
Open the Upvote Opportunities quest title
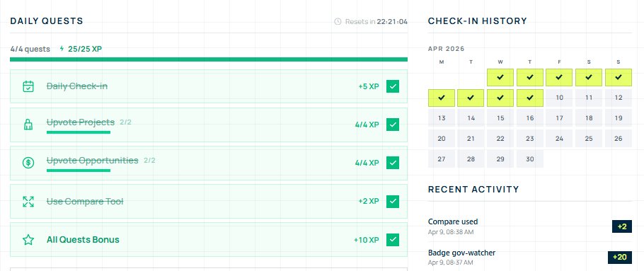[x=93, y=160]
